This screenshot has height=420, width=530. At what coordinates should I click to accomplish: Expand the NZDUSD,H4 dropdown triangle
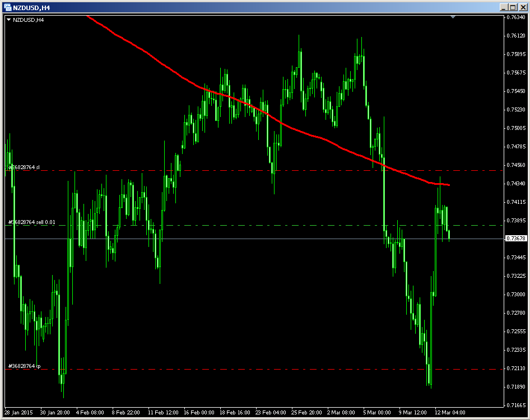click(9, 20)
